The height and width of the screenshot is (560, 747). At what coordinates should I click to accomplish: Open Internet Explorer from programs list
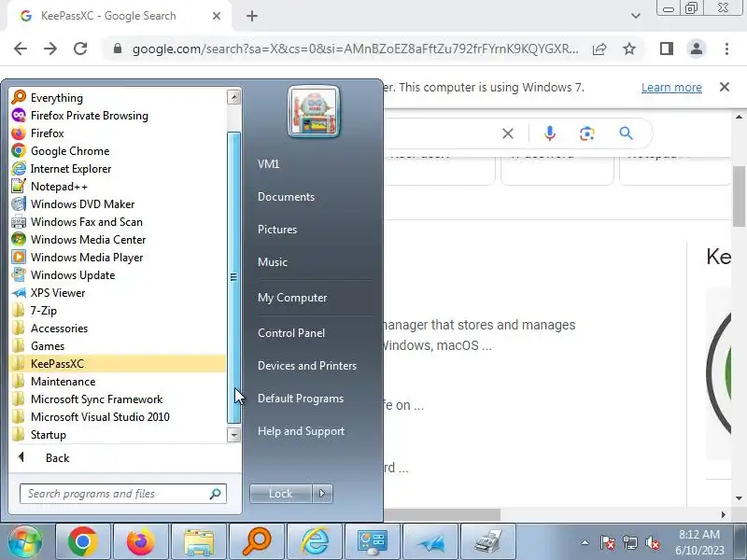pos(118,169)
